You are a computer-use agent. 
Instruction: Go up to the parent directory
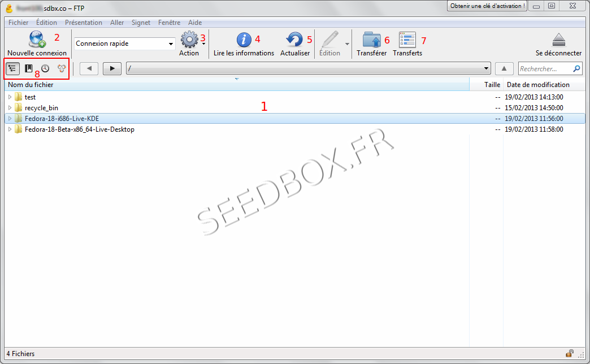[504, 68]
